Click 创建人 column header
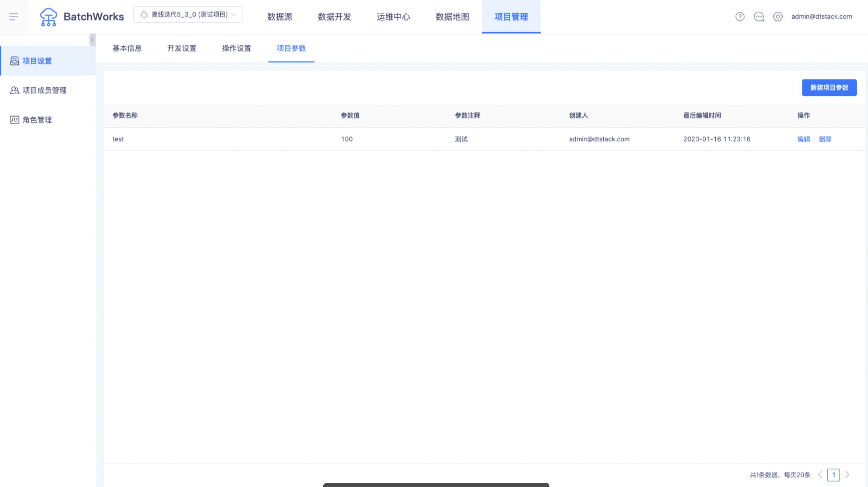This screenshot has height=487, width=868. click(x=579, y=116)
